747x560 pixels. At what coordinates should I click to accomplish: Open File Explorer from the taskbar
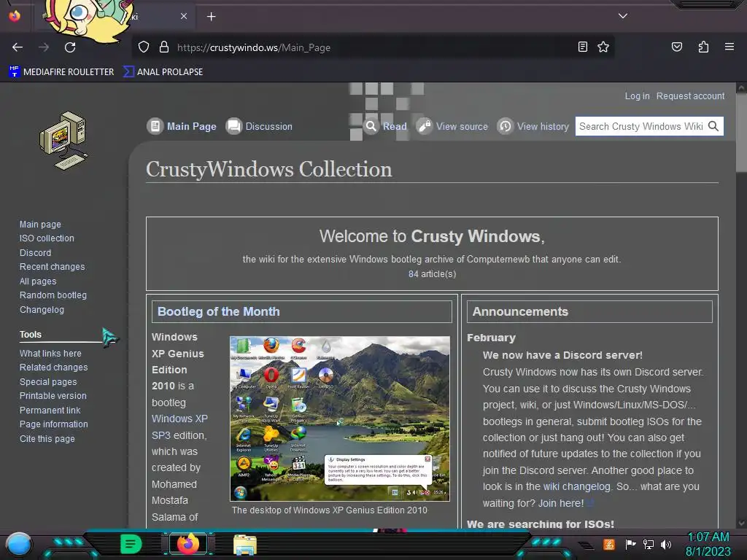point(245,545)
